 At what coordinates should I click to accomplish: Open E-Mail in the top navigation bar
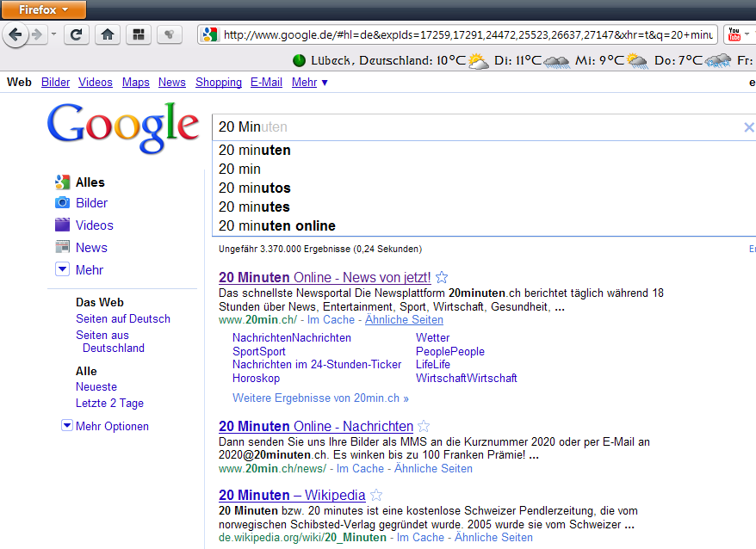pyautogui.click(x=266, y=83)
